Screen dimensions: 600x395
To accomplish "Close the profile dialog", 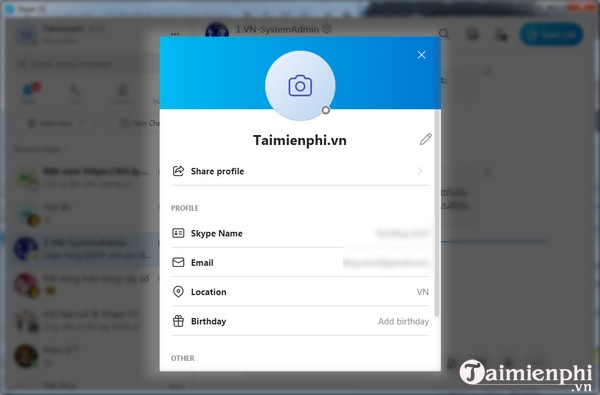I will (x=421, y=55).
